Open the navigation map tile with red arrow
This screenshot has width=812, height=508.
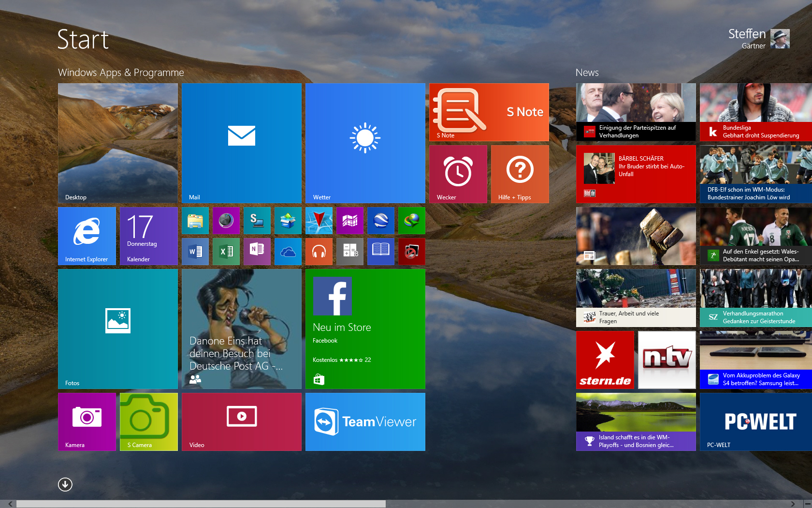pyautogui.click(x=319, y=221)
